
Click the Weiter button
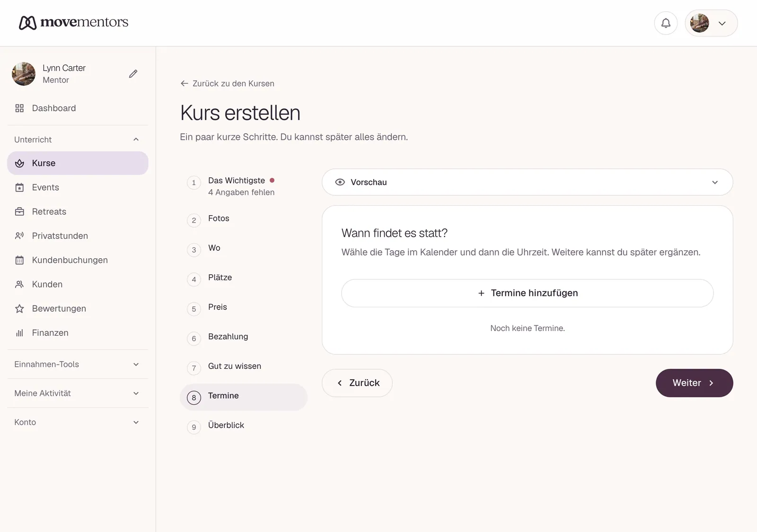(694, 383)
